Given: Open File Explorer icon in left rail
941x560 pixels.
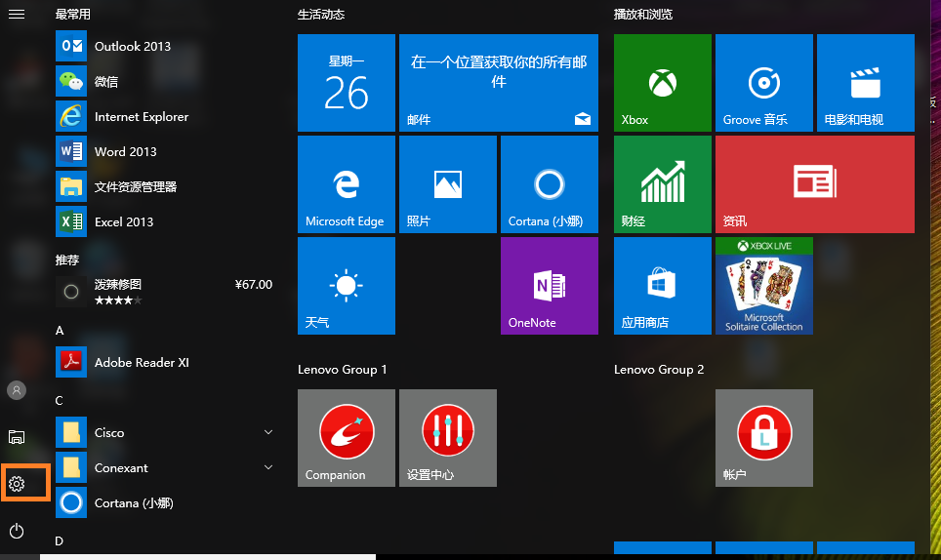Looking at the screenshot, I should coord(17,437).
